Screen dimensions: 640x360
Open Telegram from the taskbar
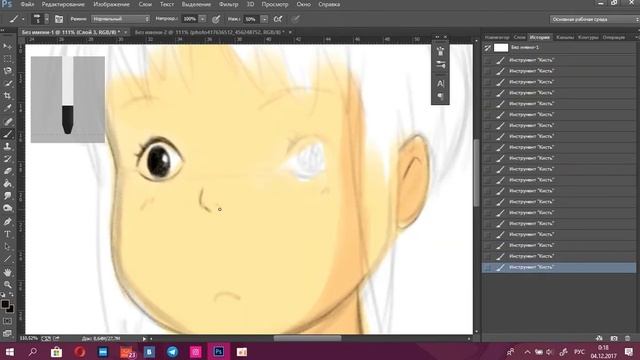[x=172, y=351]
